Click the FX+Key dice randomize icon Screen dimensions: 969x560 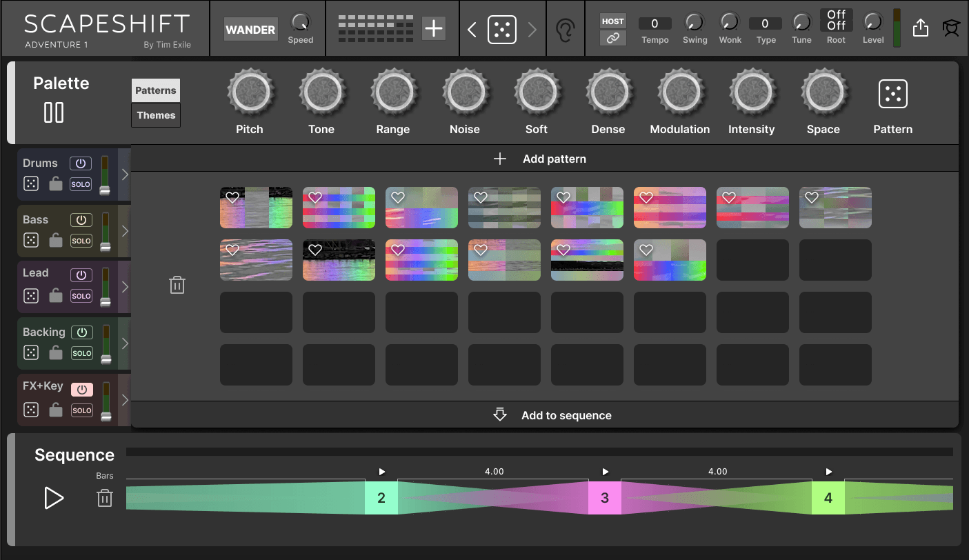pyautogui.click(x=31, y=410)
